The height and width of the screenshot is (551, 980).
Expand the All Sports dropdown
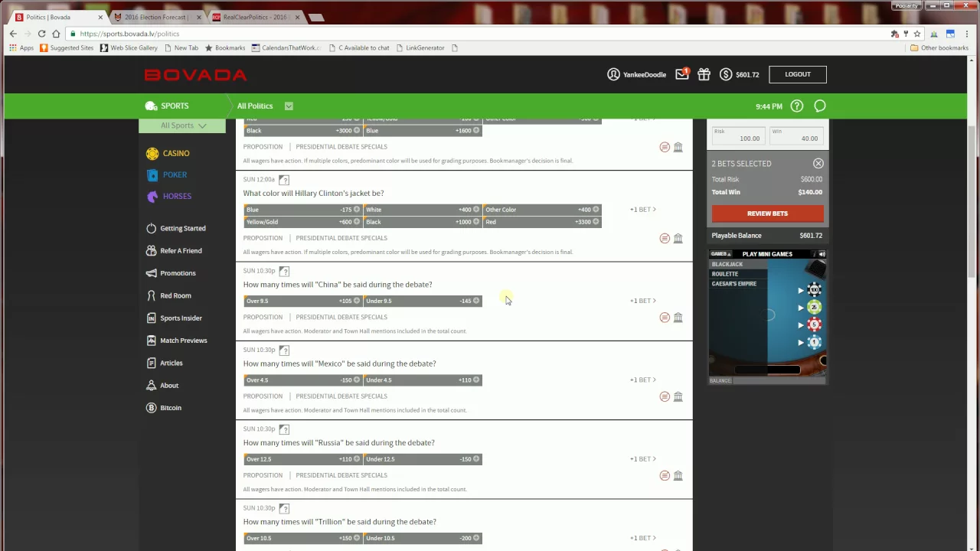tap(183, 126)
